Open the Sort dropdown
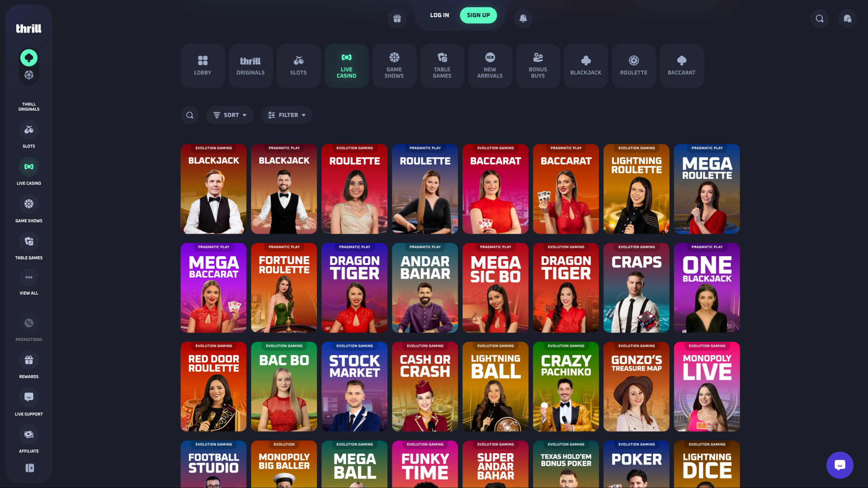Viewport: 868px width, 488px height. (x=230, y=115)
